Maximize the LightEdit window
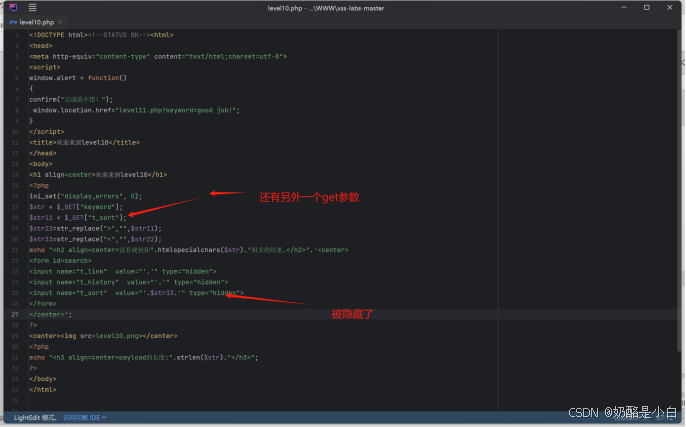This screenshot has height=427, width=686. coord(647,7)
